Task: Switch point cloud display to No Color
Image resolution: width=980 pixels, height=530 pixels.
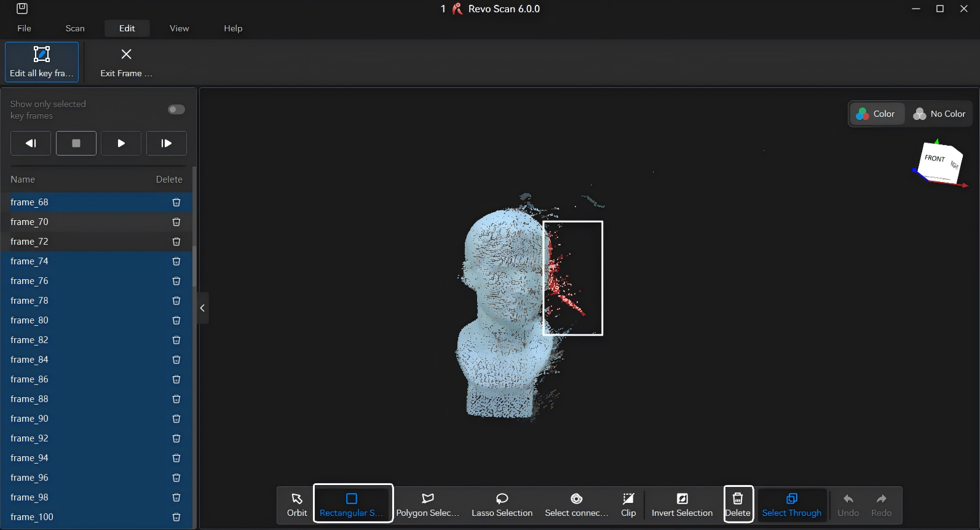Action: click(939, 114)
